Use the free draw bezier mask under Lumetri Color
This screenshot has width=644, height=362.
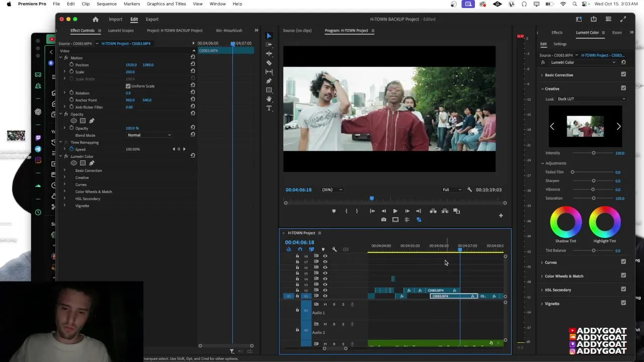tap(92, 163)
